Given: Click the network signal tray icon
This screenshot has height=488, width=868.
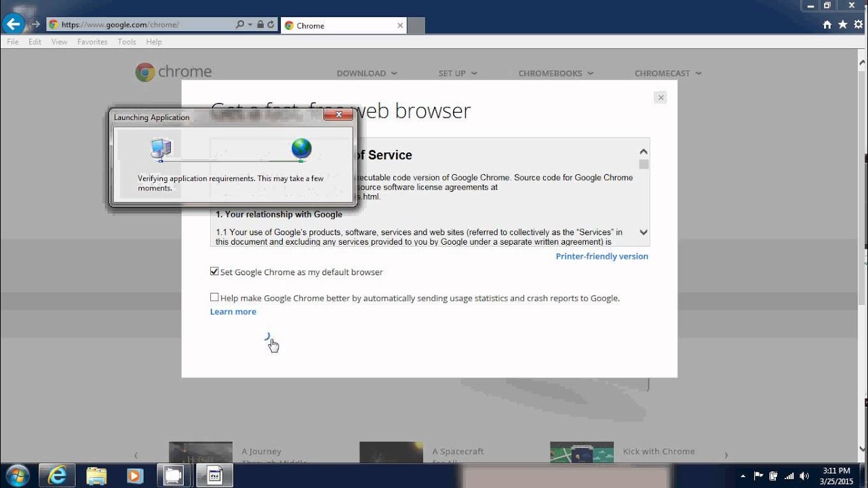Looking at the screenshot, I should pos(789,476).
